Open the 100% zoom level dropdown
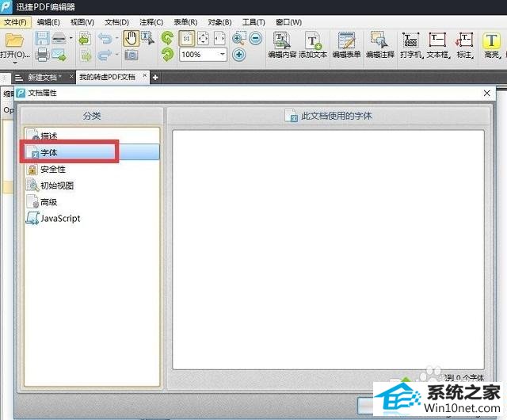Image resolution: width=507 pixels, height=420 pixels. pos(223,54)
